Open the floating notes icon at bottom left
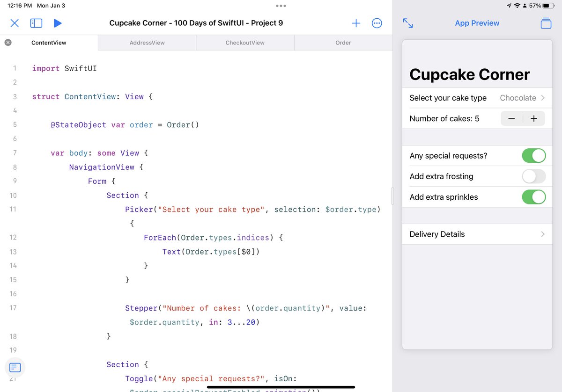Viewport: 562px width, 392px height. tap(15, 368)
